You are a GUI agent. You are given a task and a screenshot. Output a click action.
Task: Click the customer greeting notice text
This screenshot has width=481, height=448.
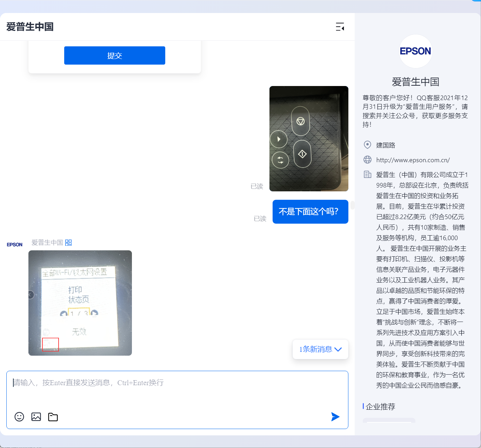point(415,111)
